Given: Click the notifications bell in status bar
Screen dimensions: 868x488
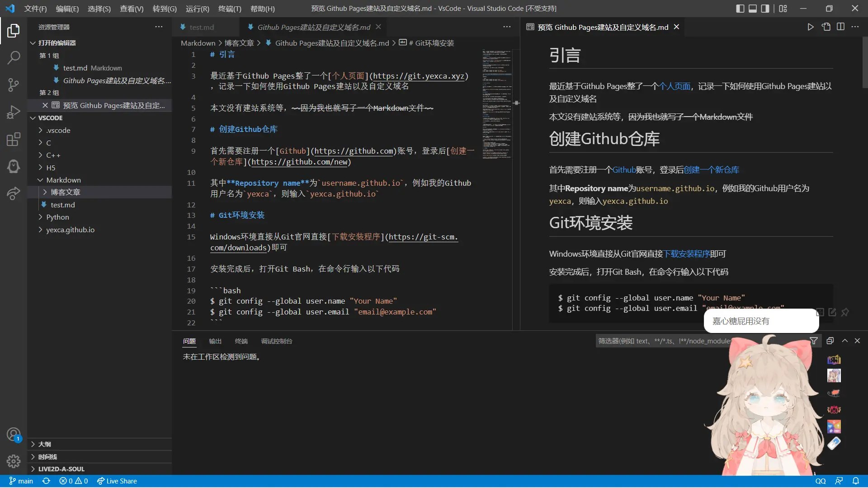Looking at the screenshot, I should pos(856,481).
